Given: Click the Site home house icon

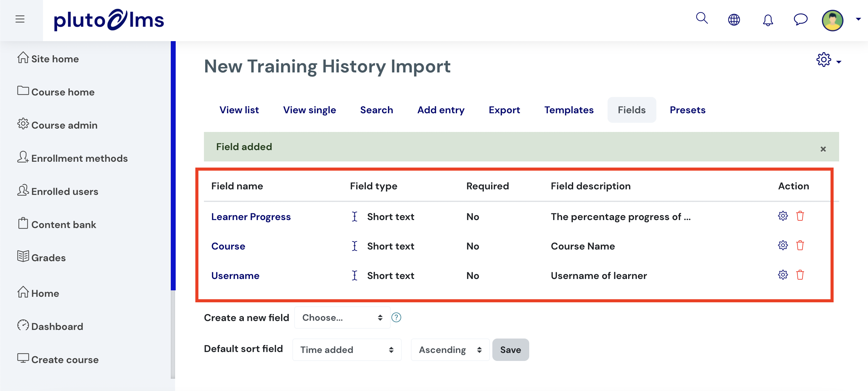Looking at the screenshot, I should (23, 57).
